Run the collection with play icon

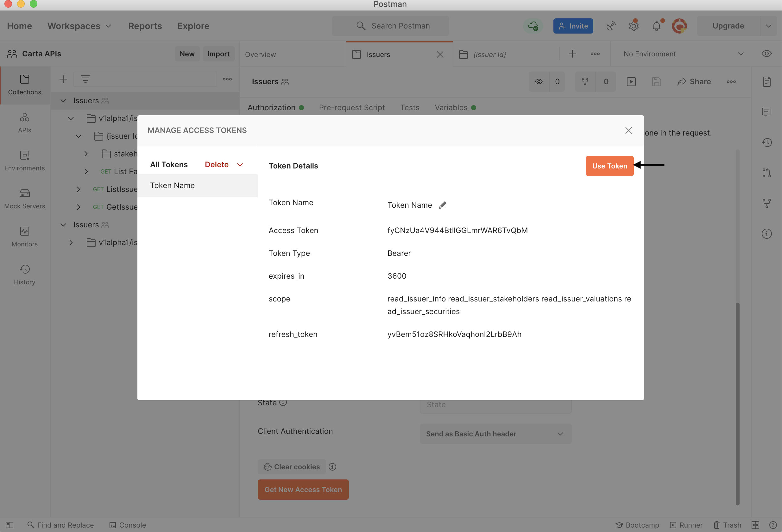point(631,81)
